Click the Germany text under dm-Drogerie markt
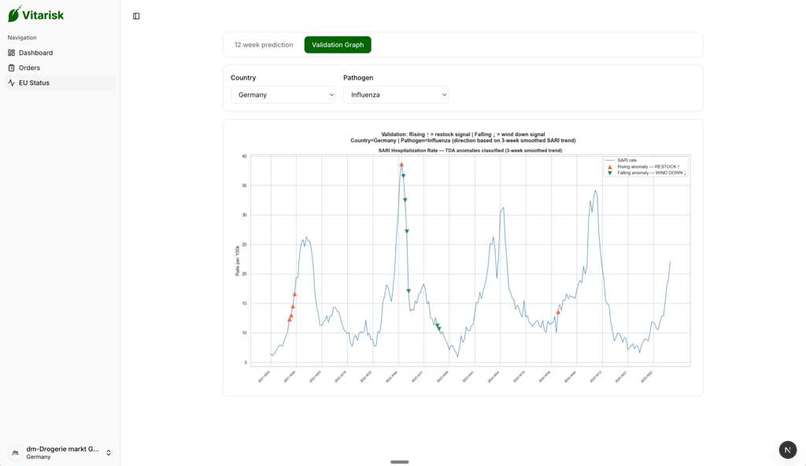The image size is (806, 466). click(x=39, y=457)
